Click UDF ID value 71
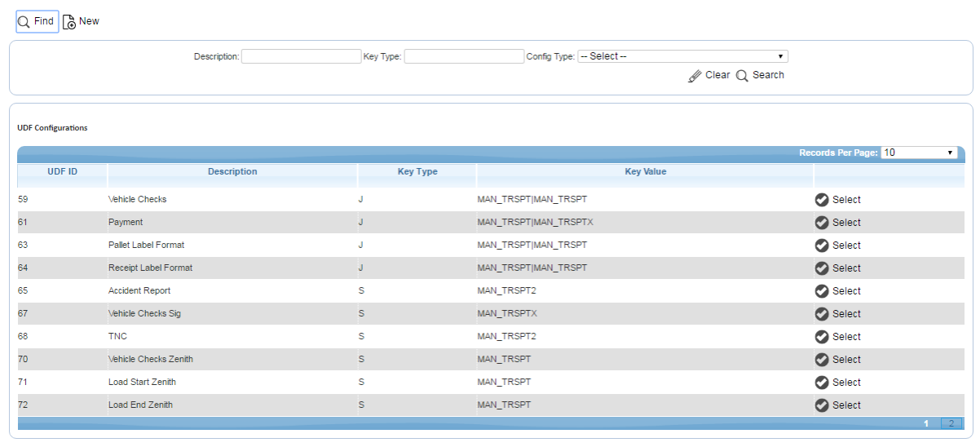Screen dimensions: 980x447 [23, 383]
